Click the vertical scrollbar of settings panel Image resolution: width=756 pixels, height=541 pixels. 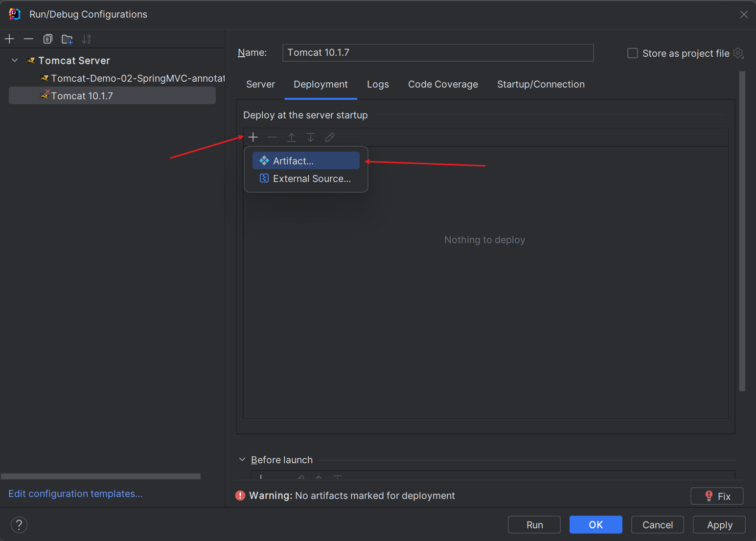[742, 231]
